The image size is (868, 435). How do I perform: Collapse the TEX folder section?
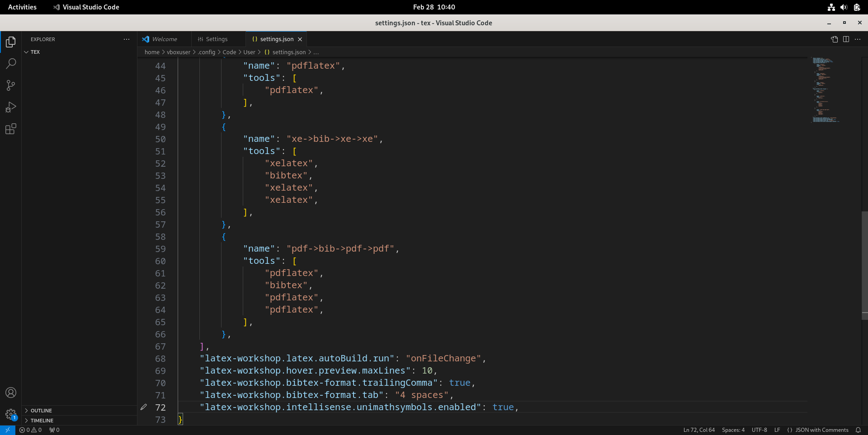[79, 52]
